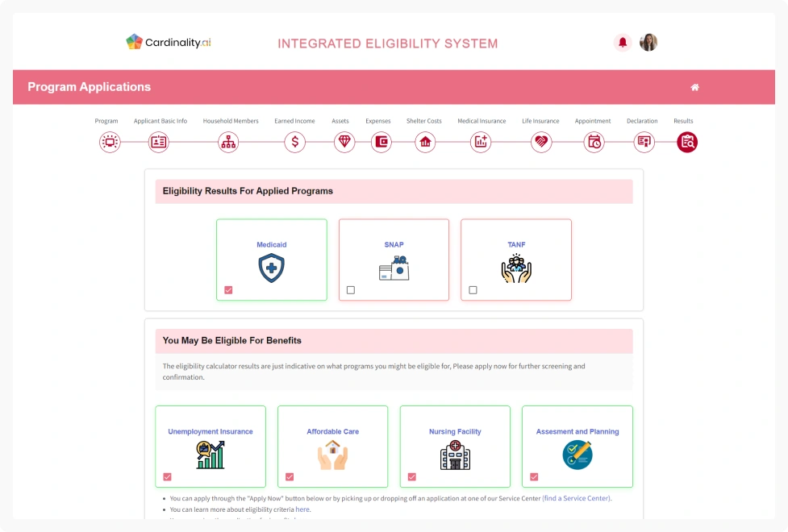Screen dimensions: 788x532
Task: Check the SNAP program checkbox
Action: coord(351,290)
